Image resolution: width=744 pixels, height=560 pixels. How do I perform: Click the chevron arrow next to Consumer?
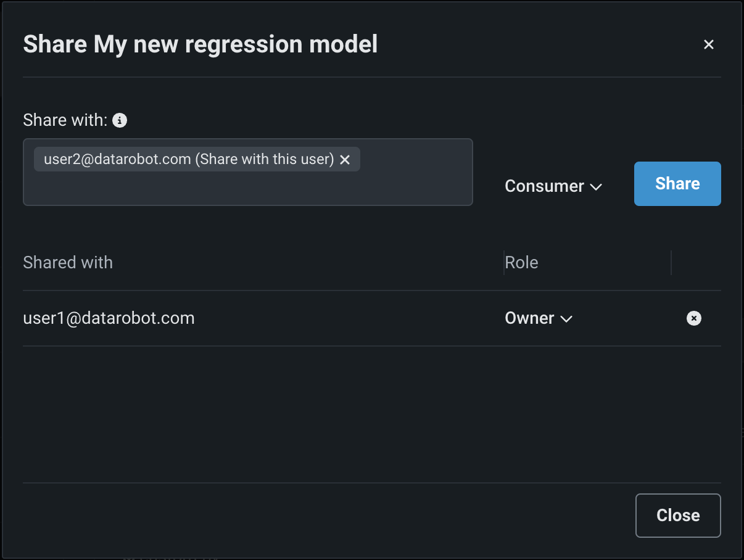tap(596, 187)
